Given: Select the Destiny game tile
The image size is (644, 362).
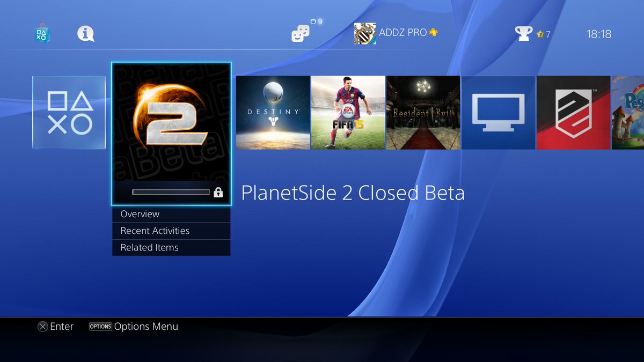Looking at the screenshot, I should coord(273,113).
